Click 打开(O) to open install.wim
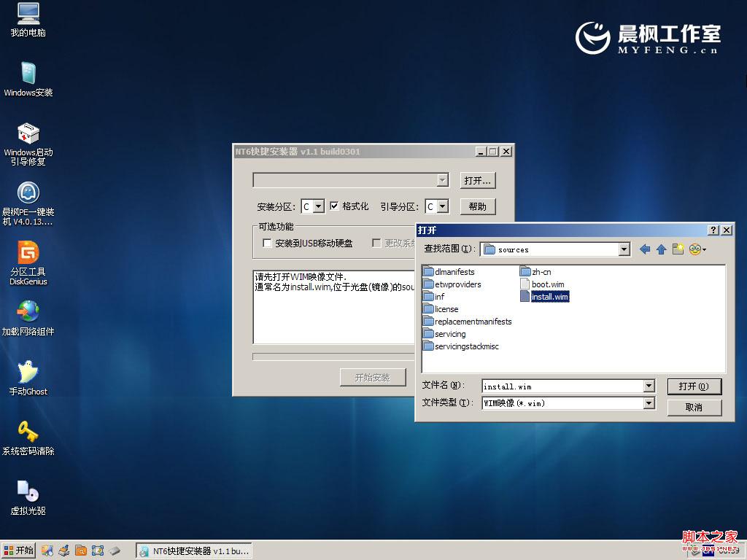 tap(694, 386)
